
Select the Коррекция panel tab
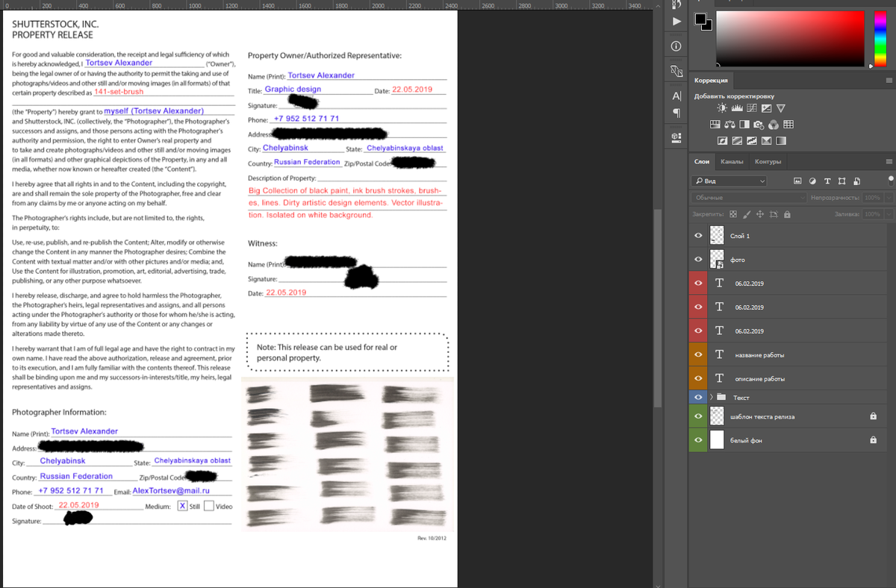(x=711, y=81)
